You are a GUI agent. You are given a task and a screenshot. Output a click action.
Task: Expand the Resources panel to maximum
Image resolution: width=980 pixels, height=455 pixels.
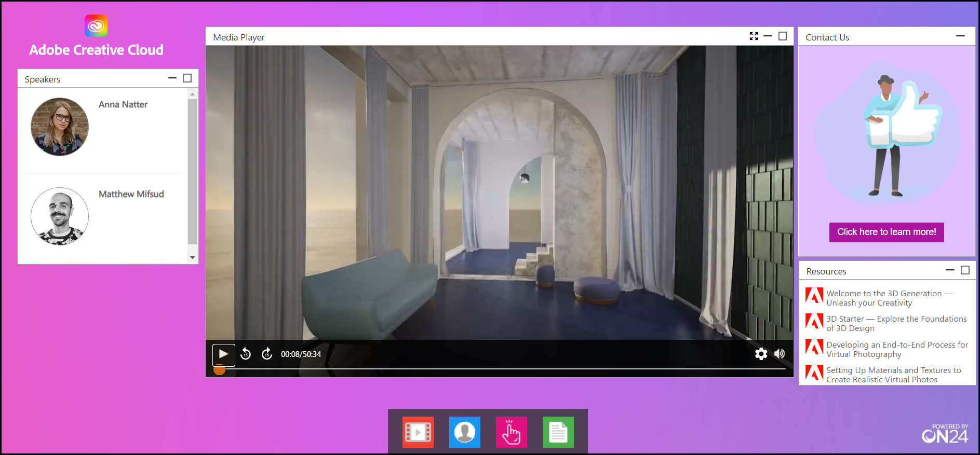coord(965,270)
